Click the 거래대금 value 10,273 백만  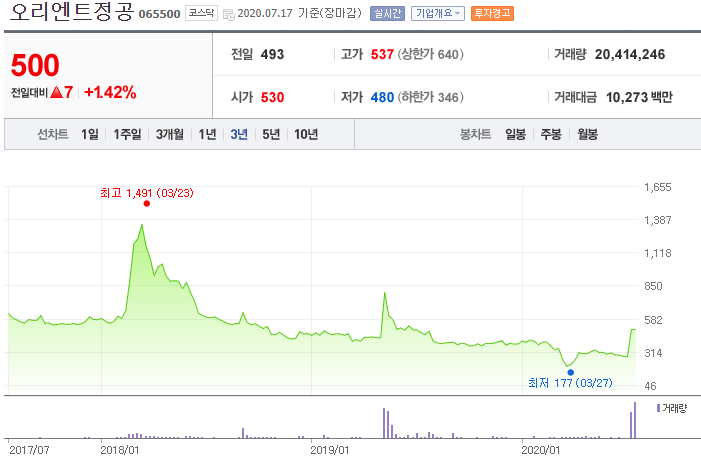pyautogui.click(x=639, y=98)
